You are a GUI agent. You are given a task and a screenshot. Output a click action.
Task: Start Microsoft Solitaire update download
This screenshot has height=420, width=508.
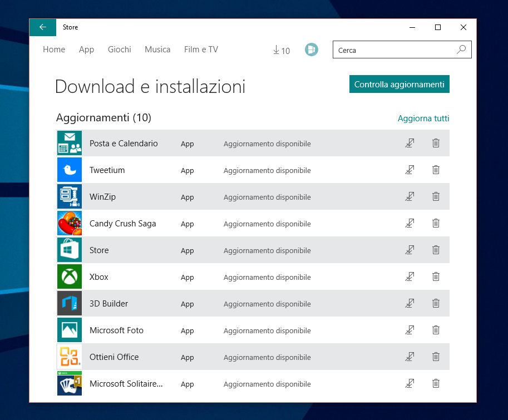tap(410, 383)
